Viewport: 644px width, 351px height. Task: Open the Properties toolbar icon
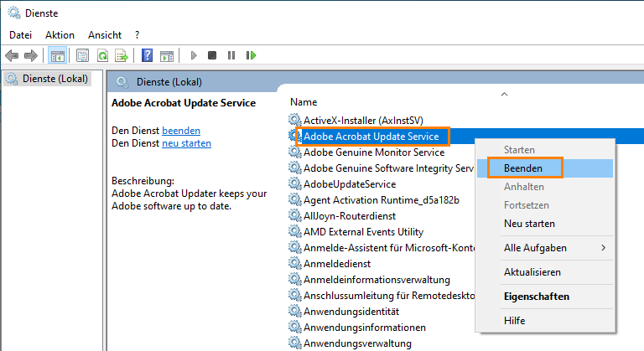(82, 55)
